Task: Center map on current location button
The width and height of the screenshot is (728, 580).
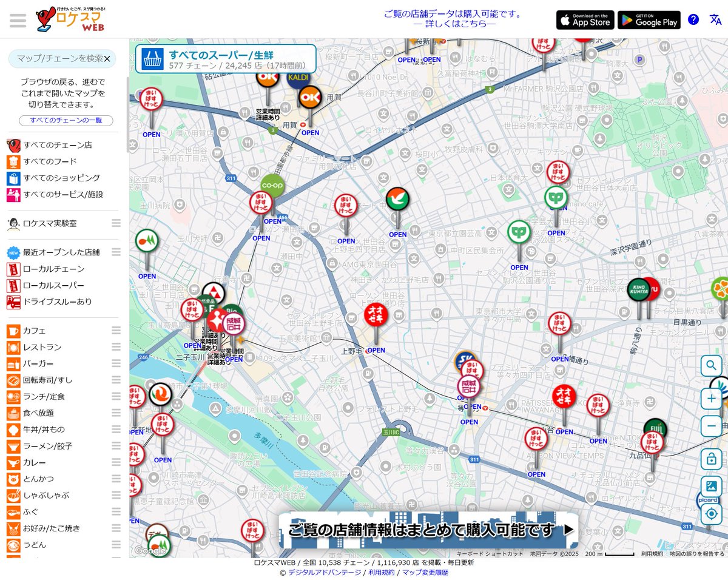Action: [711, 514]
